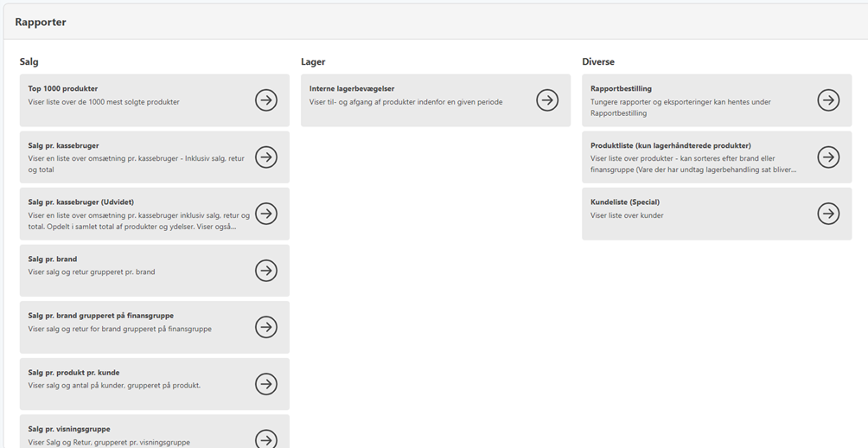Open Salg pr. kassebruger arrow icon
This screenshot has width=868, height=448.
click(x=266, y=157)
